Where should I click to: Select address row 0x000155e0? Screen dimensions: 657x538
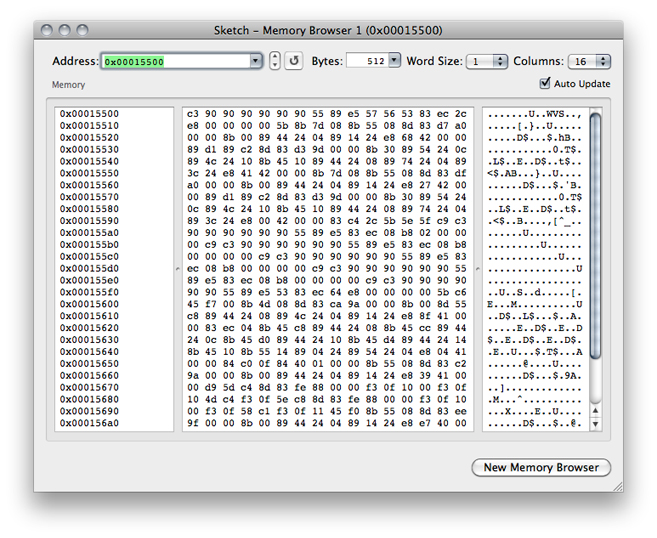[89, 280]
